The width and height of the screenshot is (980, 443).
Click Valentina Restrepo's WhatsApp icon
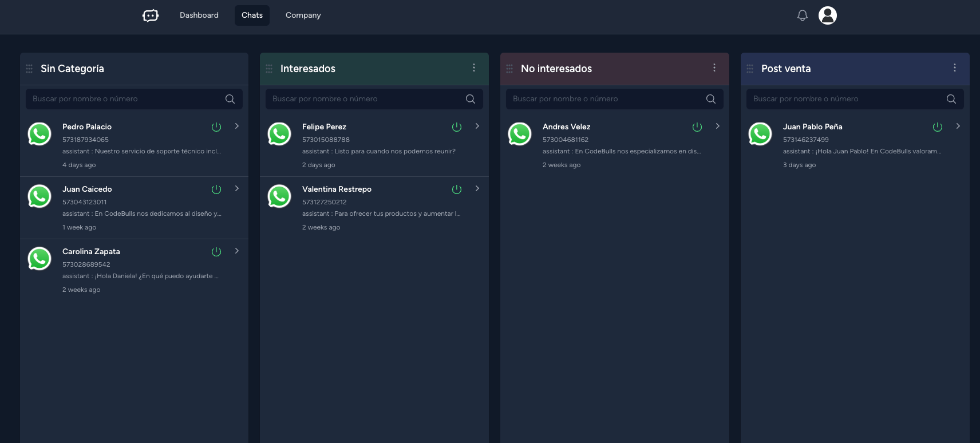tap(279, 196)
